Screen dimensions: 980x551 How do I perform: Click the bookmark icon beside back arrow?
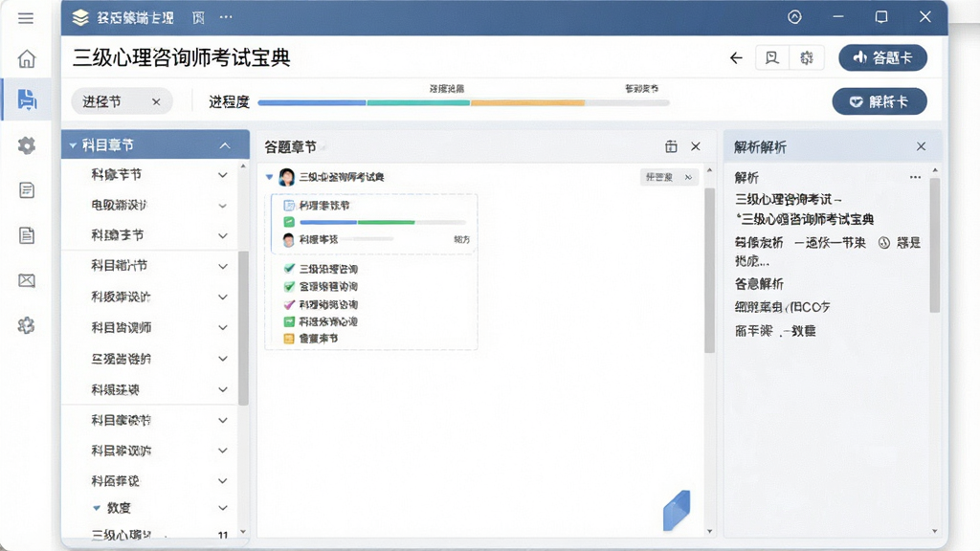click(x=772, y=58)
